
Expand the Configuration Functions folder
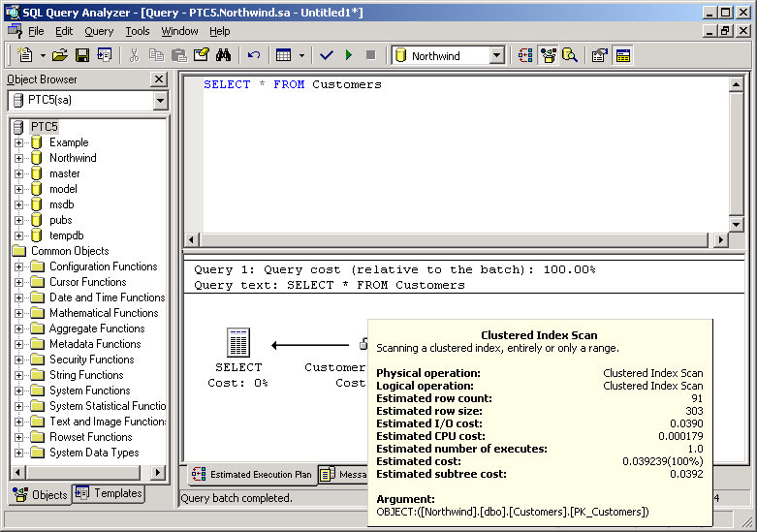point(18,266)
